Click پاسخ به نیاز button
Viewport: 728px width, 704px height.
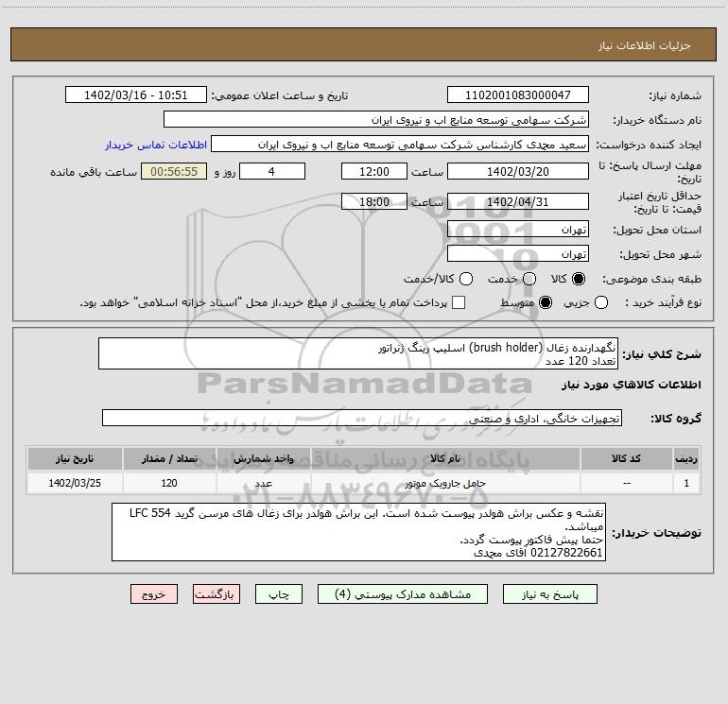[550, 594]
